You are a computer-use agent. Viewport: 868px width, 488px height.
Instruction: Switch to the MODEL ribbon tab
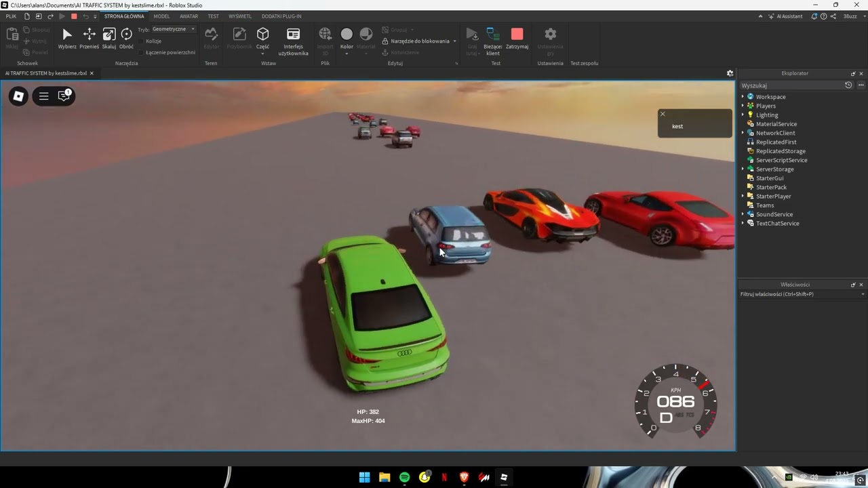[x=161, y=16]
